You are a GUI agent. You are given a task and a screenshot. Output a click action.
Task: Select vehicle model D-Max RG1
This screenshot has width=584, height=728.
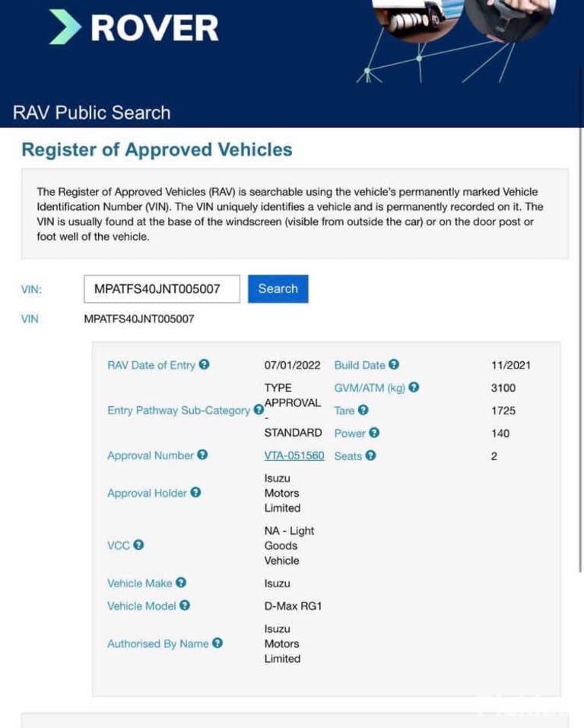[x=293, y=606]
